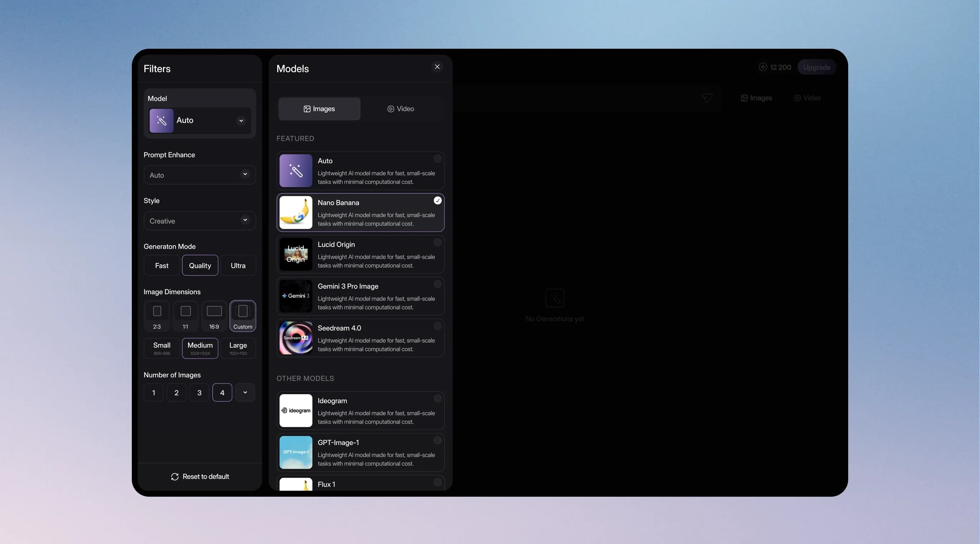This screenshot has width=980, height=544.
Task: Switch to the Video tab in Models
Action: click(400, 109)
